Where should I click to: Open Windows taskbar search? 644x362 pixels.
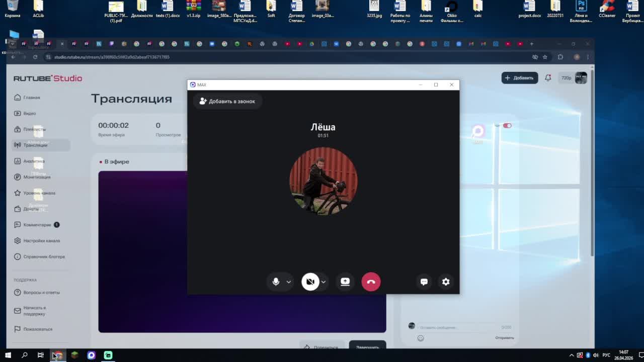[x=24, y=355]
